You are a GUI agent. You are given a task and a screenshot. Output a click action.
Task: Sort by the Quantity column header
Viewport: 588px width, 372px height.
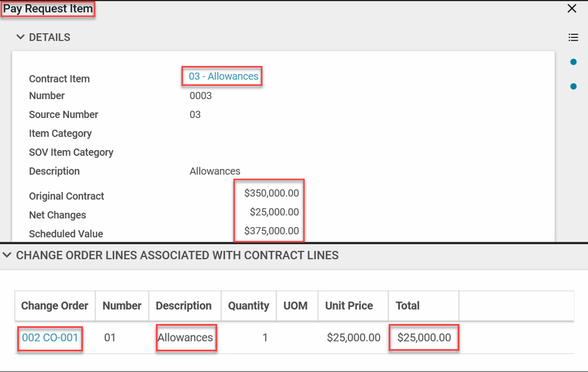(x=248, y=306)
